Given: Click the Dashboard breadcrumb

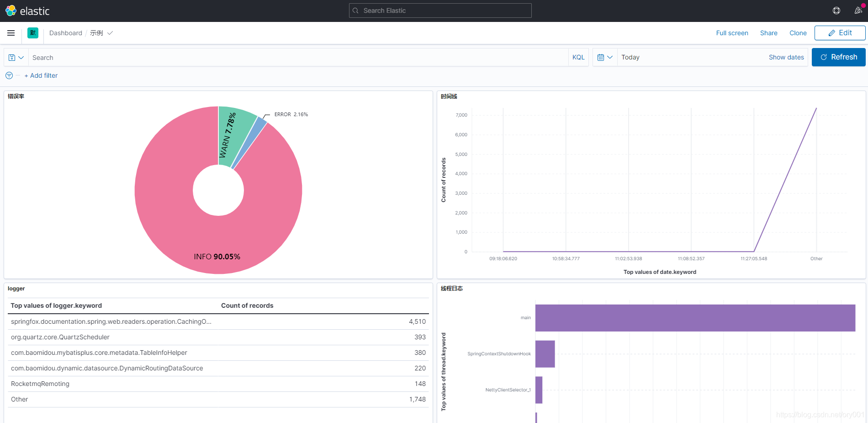Looking at the screenshot, I should tap(66, 33).
